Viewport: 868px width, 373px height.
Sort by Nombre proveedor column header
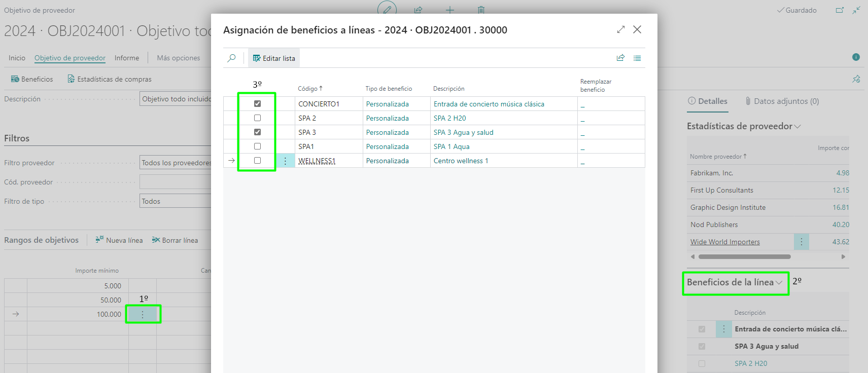point(718,157)
